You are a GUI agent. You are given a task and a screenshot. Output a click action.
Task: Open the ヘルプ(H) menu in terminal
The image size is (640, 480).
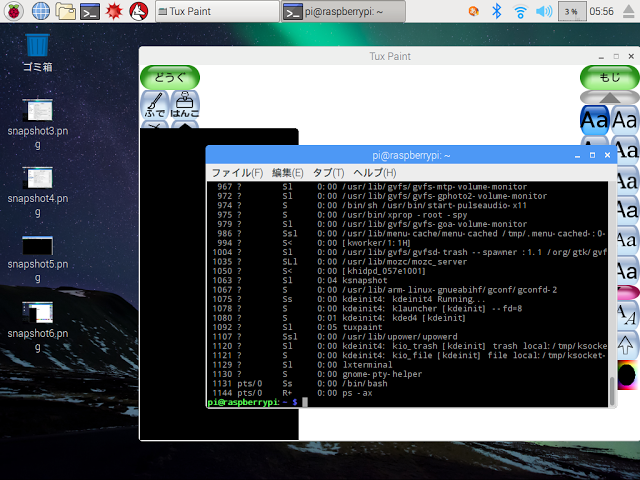(375, 173)
